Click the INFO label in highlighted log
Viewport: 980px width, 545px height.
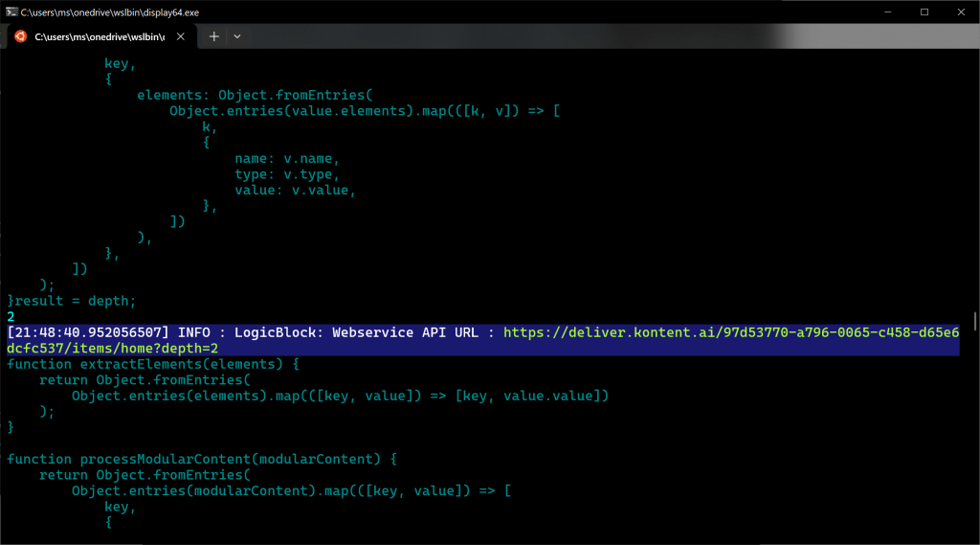[194, 332]
